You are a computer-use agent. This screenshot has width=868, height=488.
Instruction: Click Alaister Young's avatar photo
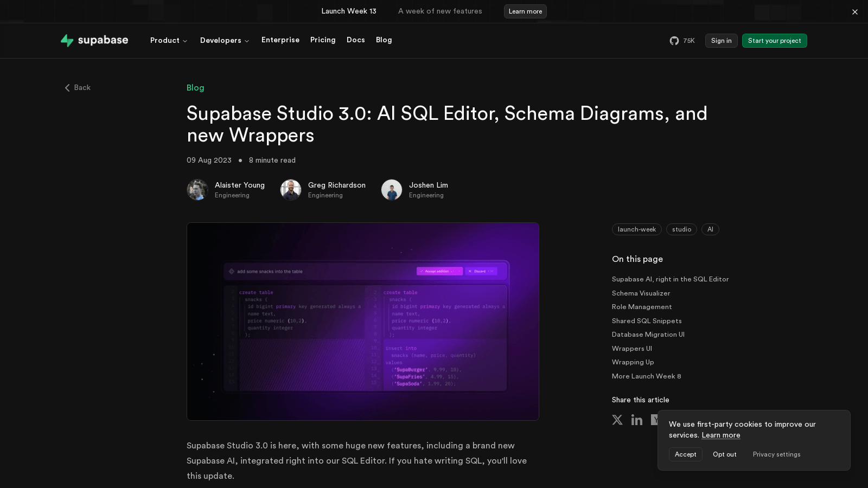(x=197, y=190)
